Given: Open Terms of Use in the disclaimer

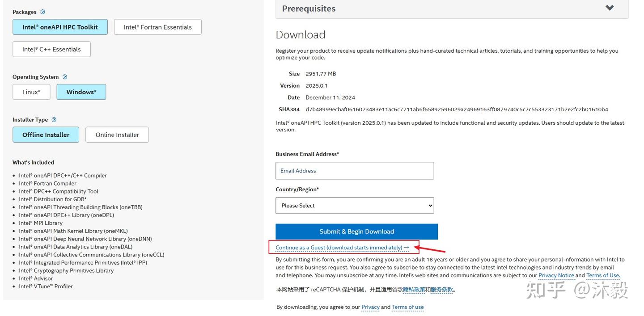Looking at the screenshot, I should pos(602,275).
